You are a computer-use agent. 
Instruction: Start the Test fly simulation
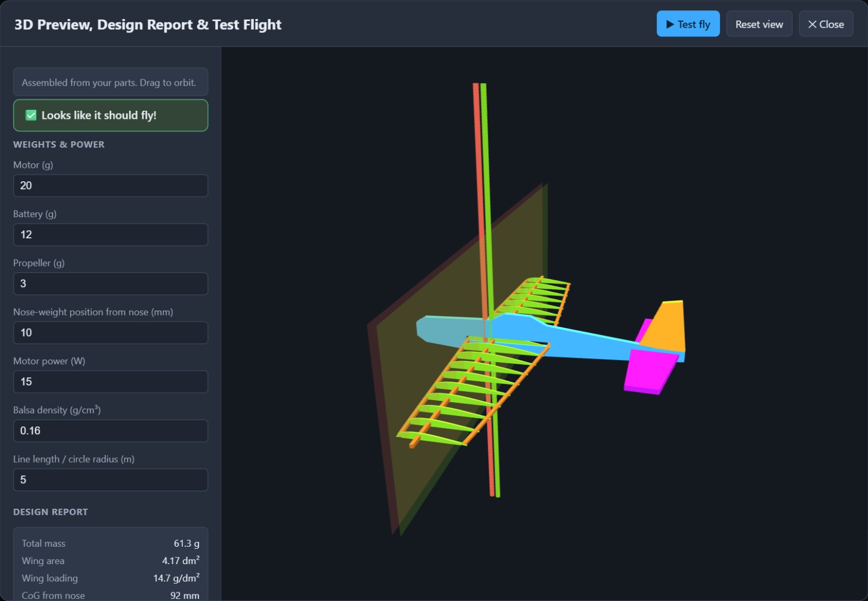coord(688,24)
